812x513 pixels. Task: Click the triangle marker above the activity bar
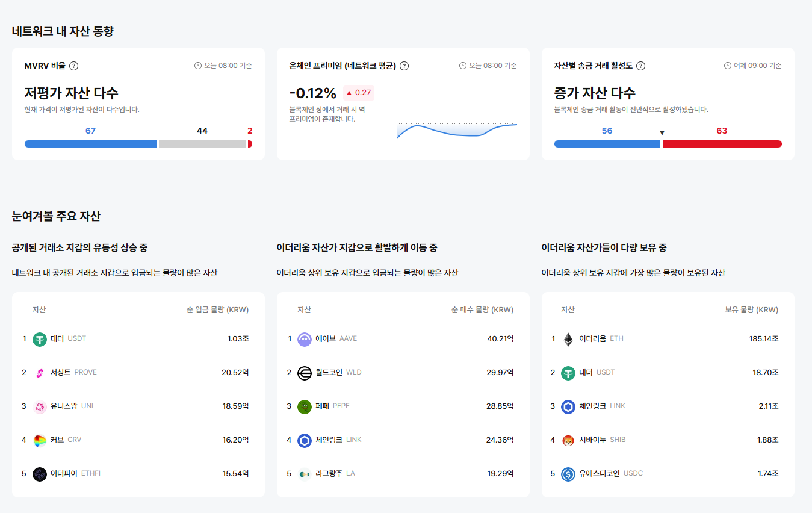pyautogui.click(x=662, y=133)
